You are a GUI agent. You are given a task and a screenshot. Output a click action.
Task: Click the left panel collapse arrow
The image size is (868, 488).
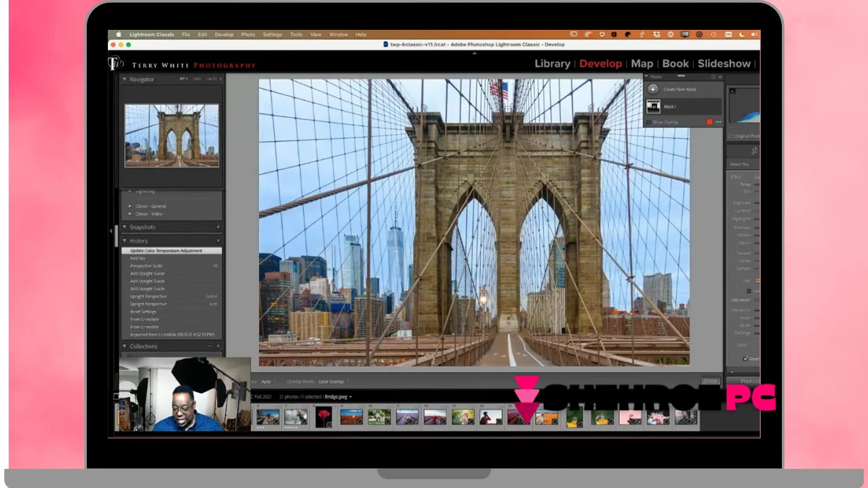pos(112,231)
